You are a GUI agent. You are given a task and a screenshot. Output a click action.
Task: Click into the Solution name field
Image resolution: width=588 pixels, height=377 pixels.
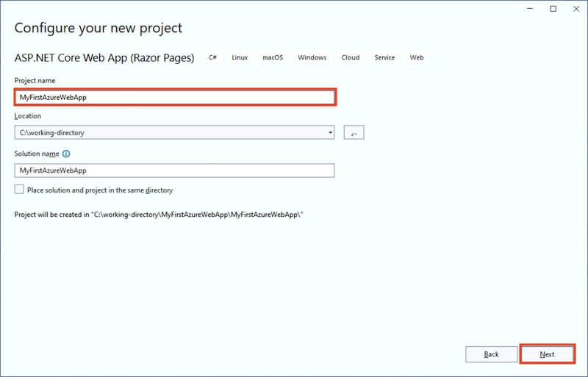coord(174,170)
